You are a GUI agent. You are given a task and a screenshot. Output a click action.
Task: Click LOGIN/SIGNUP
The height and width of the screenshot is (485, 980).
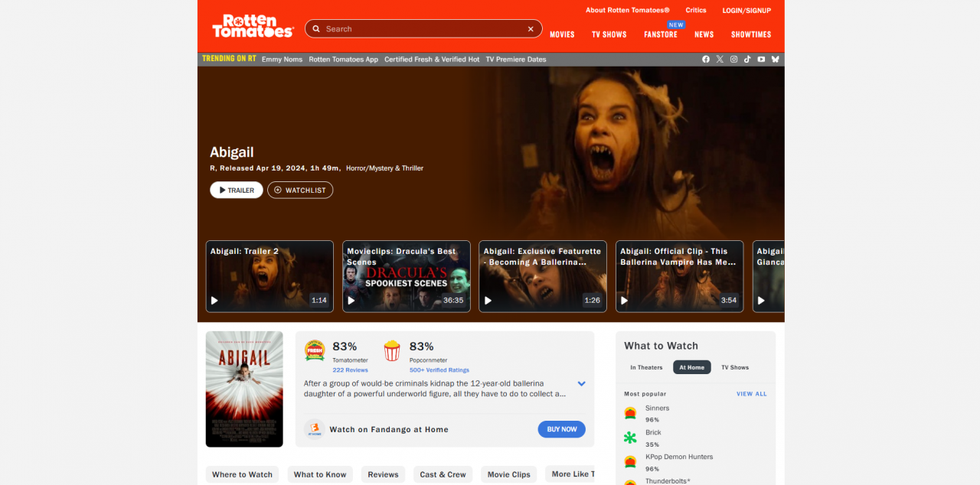tap(746, 10)
